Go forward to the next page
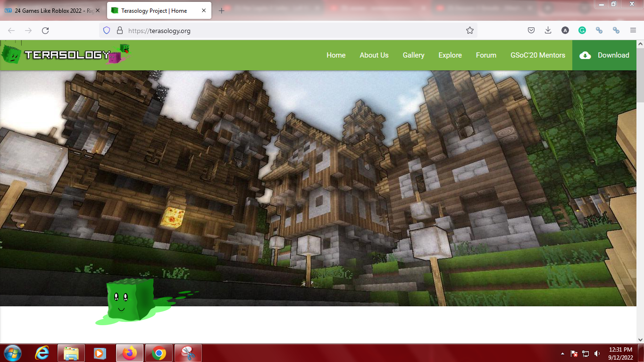Screen dimensions: 644x362 28,30
